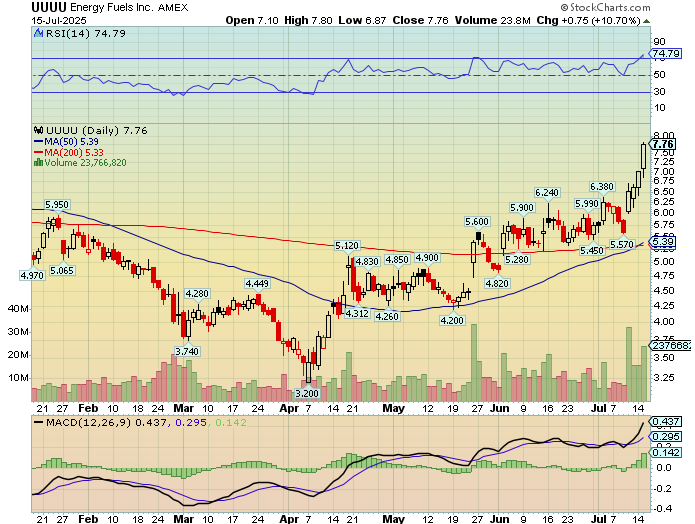The width and height of the screenshot is (695, 524).
Task: Click the Volume 23.8M header value
Action: pyautogui.click(x=492, y=20)
